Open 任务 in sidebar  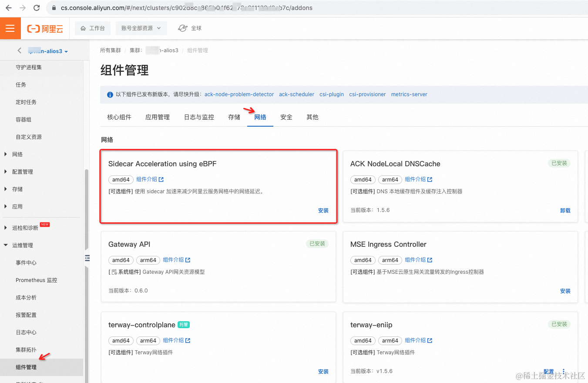[x=21, y=85]
